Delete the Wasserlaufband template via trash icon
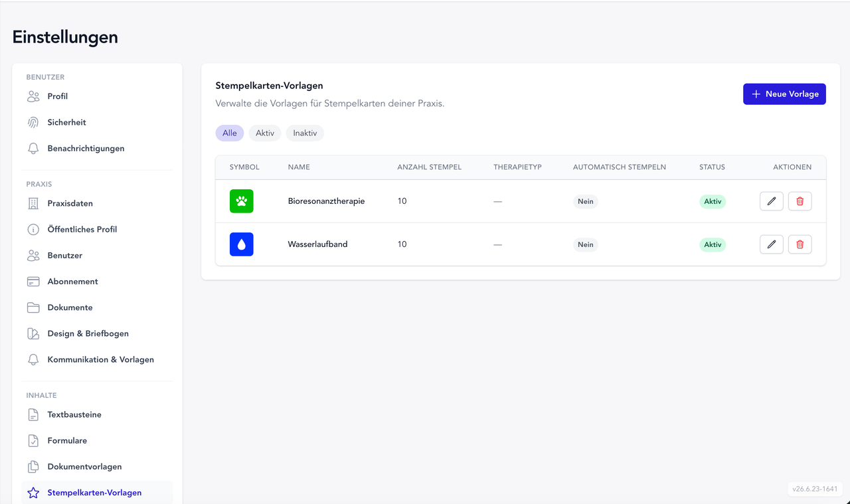The width and height of the screenshot is (850, 504). tap(800, 244)
